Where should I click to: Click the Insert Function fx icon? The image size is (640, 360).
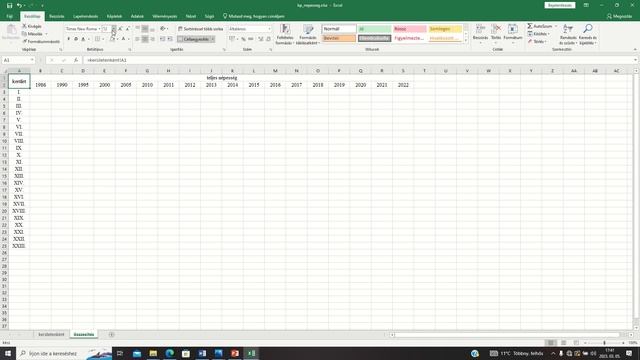76,60
